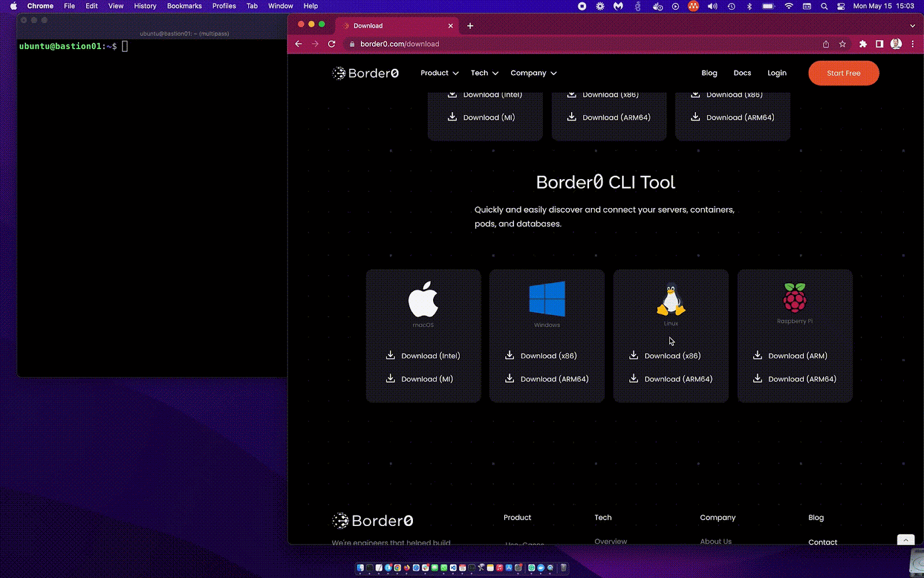The width and height of the screenshot is (924, 578).
Task: Download the Linux x86 CLI tool
Action: [x=665, y=355]
